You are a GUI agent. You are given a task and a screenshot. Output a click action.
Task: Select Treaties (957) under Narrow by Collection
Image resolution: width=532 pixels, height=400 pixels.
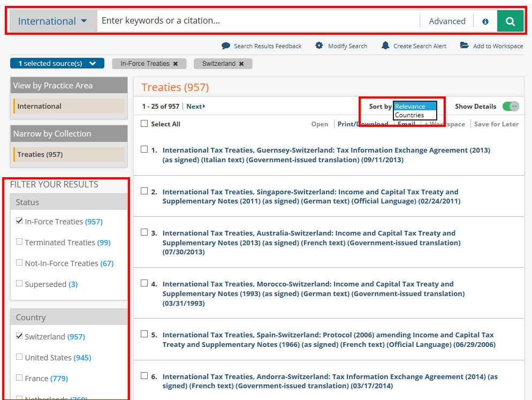pos(40,154)
